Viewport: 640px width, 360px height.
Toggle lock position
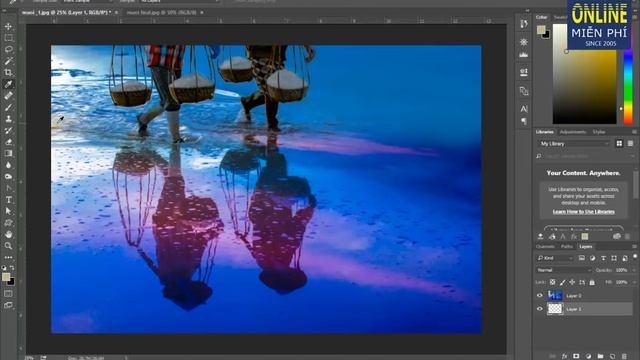(572, 282)
